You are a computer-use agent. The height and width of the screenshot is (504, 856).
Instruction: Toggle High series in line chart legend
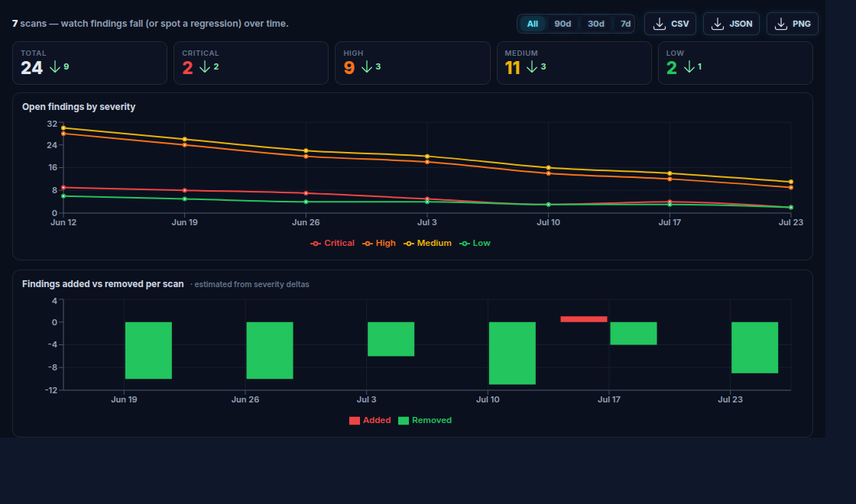(379, 244)
